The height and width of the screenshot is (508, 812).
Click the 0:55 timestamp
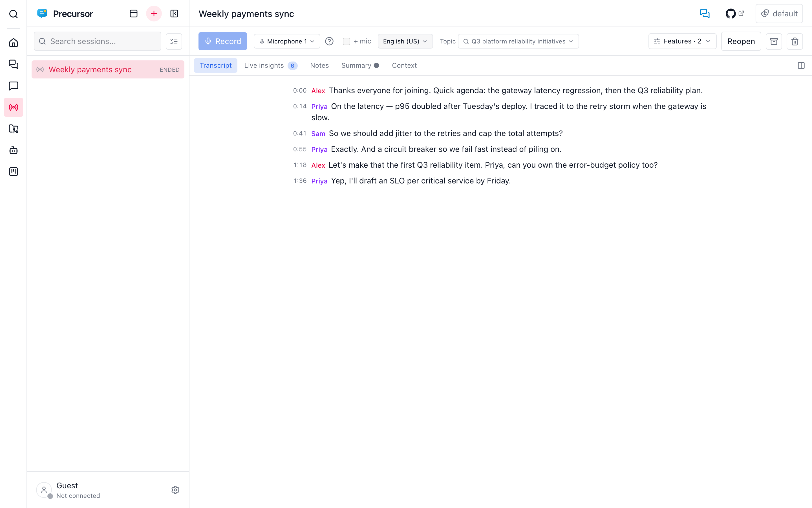click(300, 149)
